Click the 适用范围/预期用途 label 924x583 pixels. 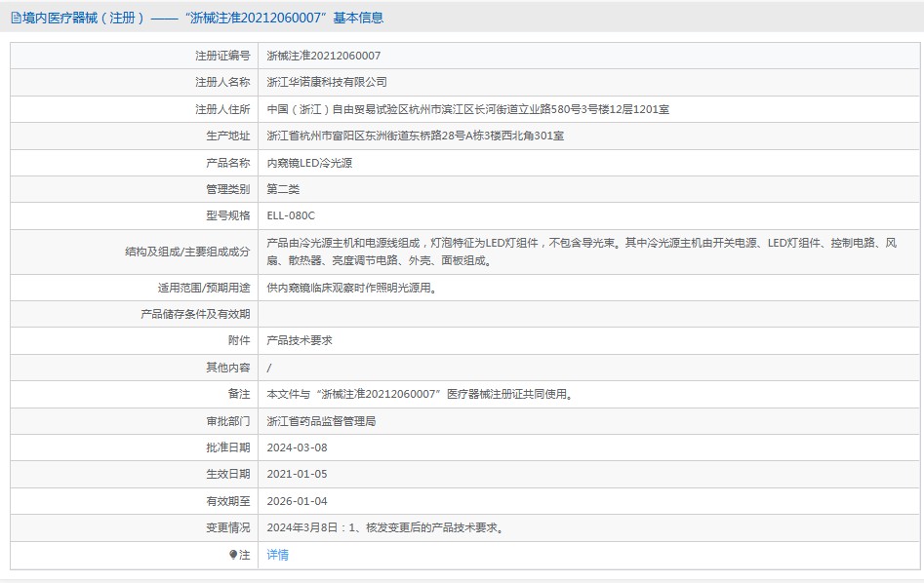pyautogui.click(x=204, y=288)
